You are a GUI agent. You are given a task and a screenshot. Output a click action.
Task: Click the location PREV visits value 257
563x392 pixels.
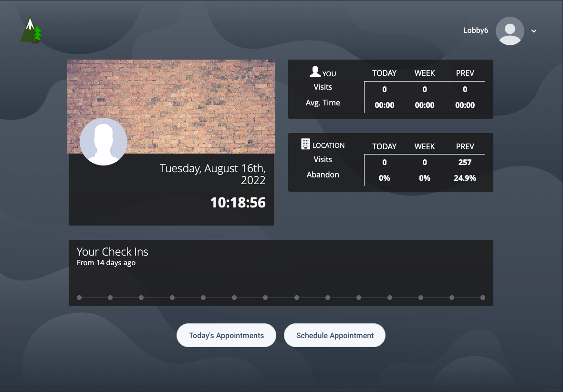pyautogui.click(x=465, y=162)
